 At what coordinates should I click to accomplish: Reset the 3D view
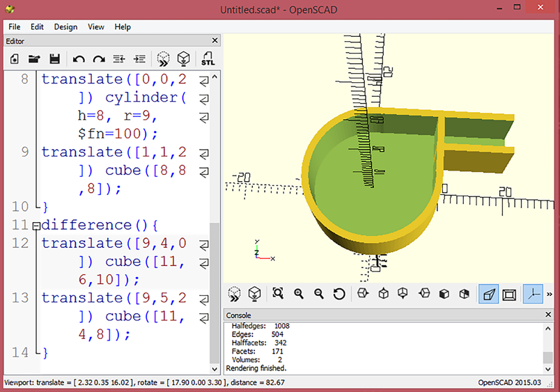339,294
